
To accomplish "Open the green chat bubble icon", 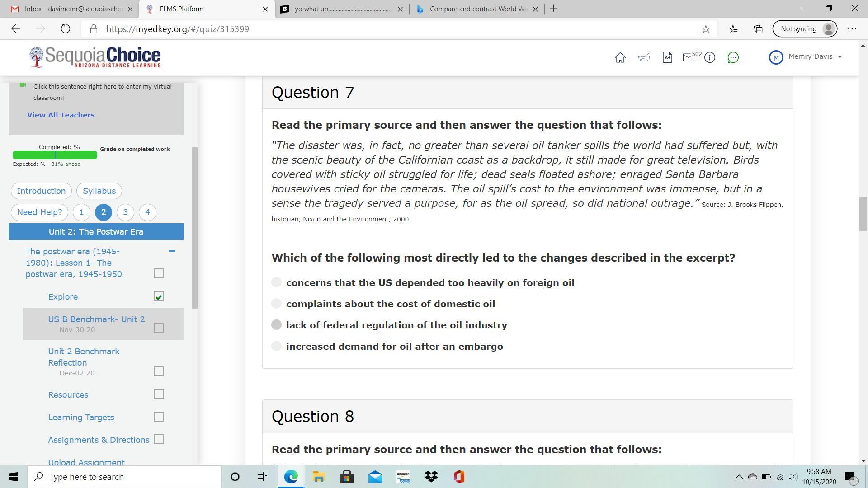I will tap(733, 57).
